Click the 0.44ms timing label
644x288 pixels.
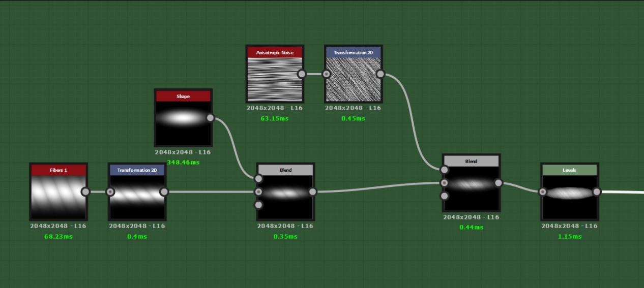pyautogui.click(x=471, y=228)
